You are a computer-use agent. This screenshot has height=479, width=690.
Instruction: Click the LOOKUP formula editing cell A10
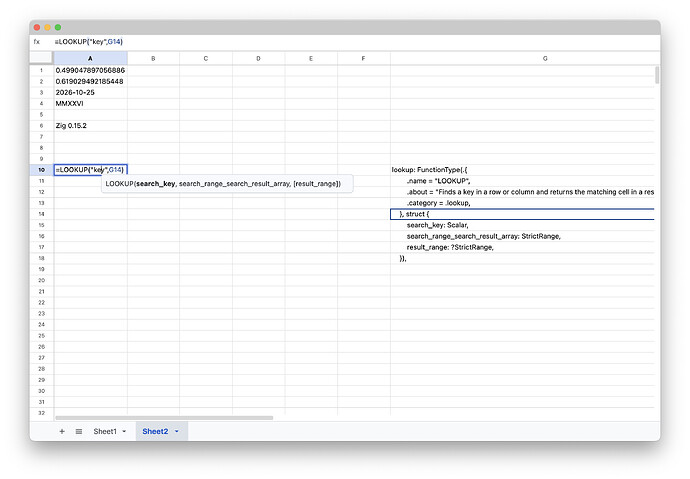(x=90, y=170)
